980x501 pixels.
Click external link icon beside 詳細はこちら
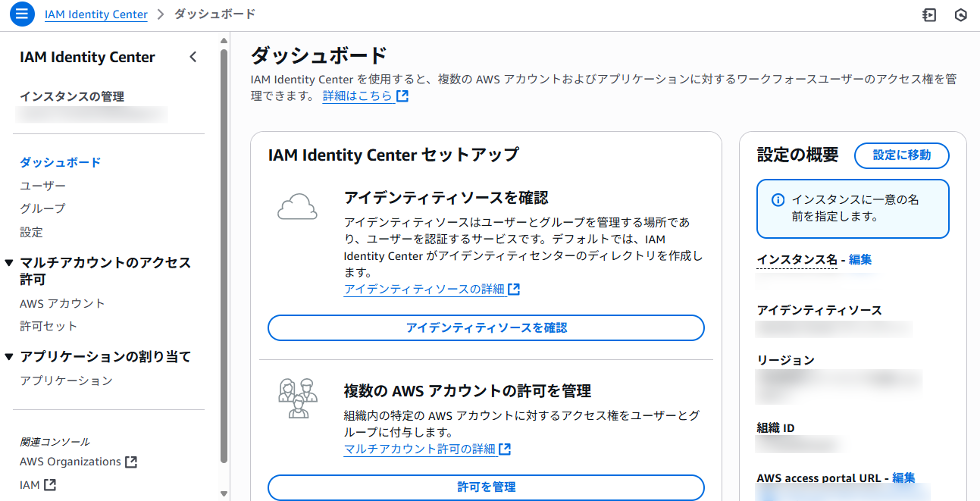[402, 96]
